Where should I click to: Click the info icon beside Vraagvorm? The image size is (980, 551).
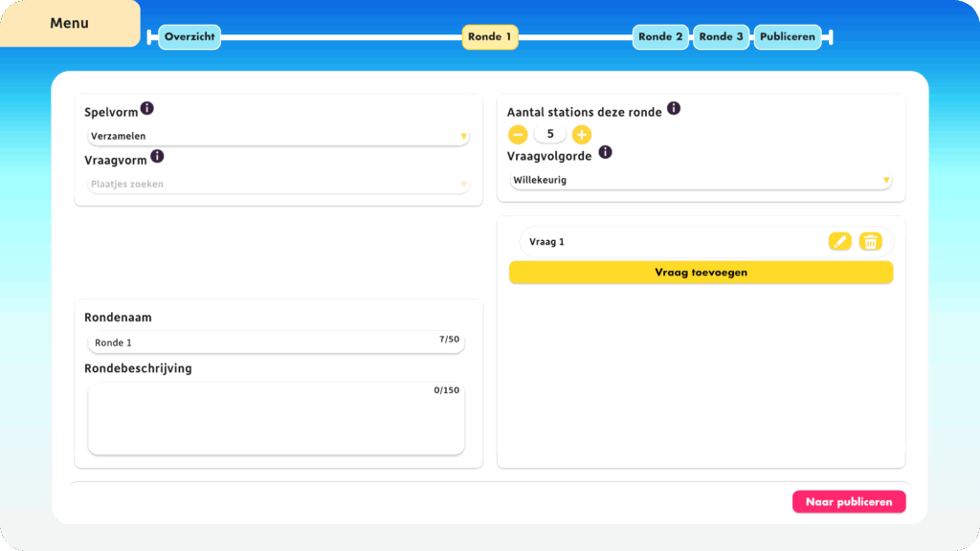157,156
